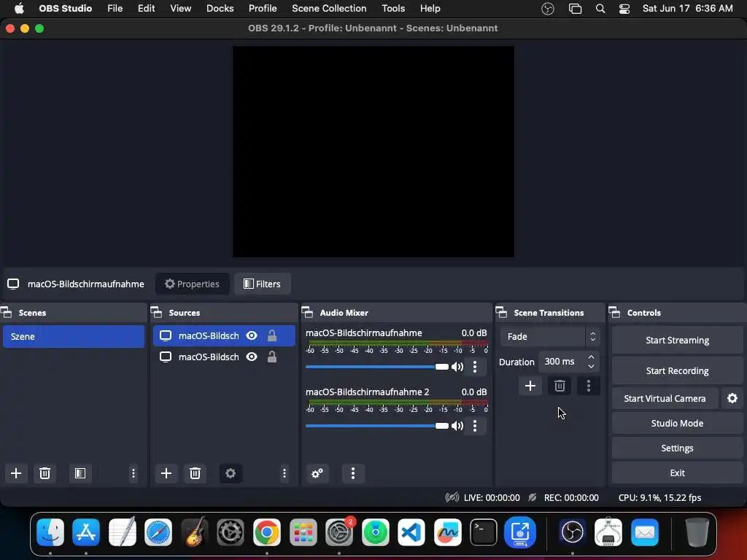Open virtual camera settings gear
Image resolution: width=747 pixels, height=560 pixels.
coord(732,398)
